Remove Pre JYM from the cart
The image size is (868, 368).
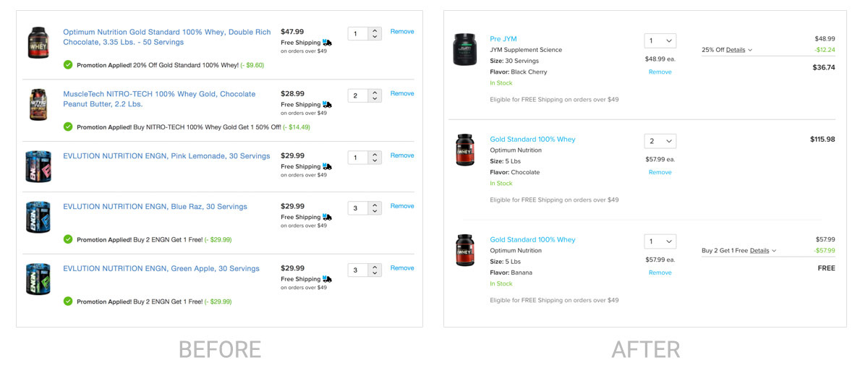click(660, 72)
